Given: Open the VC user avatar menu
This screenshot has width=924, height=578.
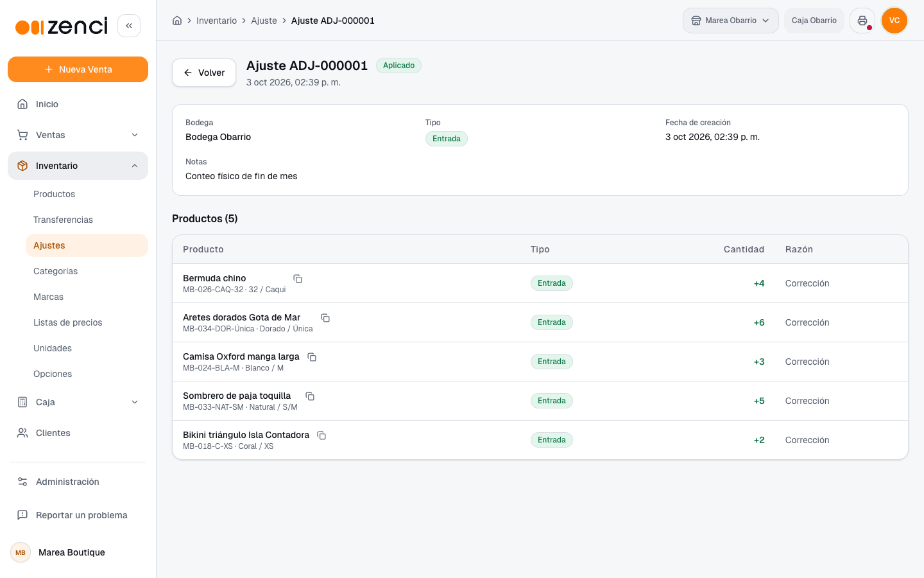Looking at the screenshot, I should 894,21.
